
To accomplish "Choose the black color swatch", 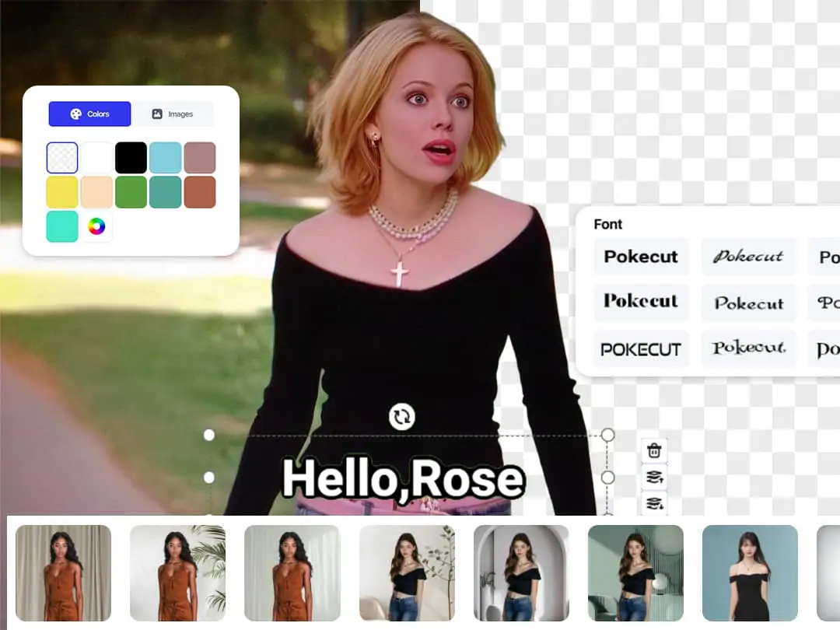I will click(x=131, y=157).
